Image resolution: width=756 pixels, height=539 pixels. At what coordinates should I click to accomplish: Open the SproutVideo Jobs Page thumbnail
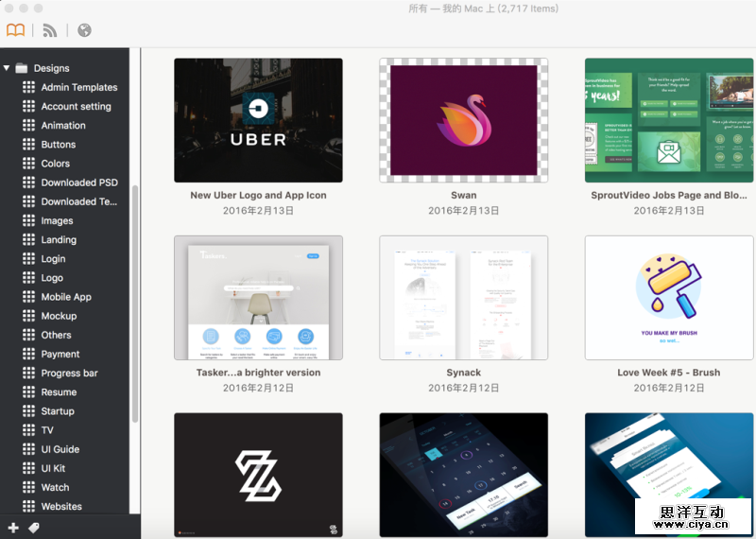pos(669,120)
